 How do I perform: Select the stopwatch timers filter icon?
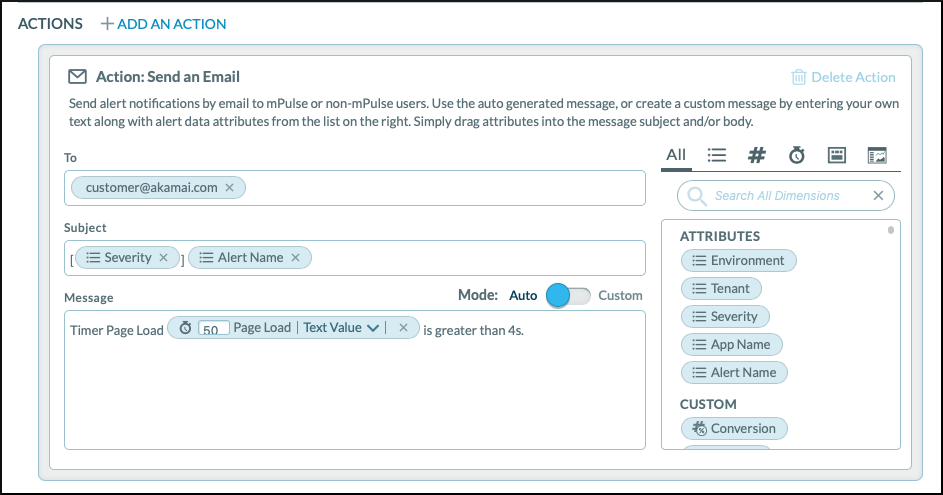[x=797, y=155]
